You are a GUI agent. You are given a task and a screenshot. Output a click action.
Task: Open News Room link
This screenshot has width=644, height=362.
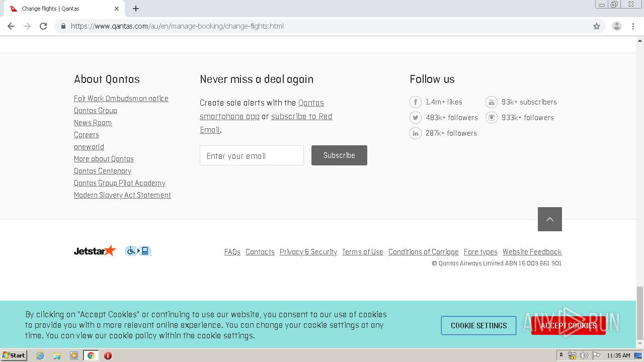[93, 123]
